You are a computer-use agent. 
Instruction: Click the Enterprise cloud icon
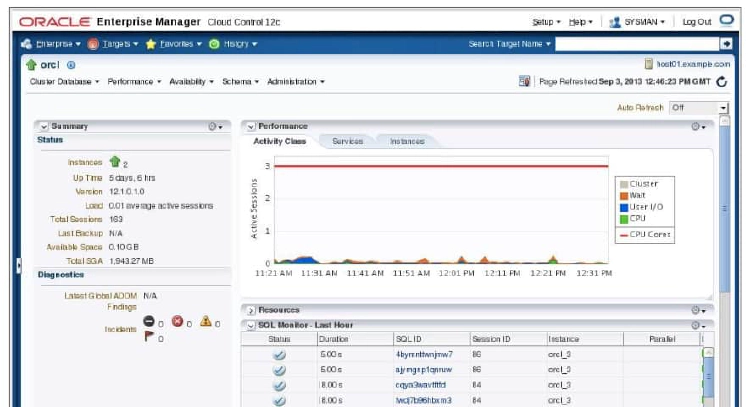(x=26, y=44)
